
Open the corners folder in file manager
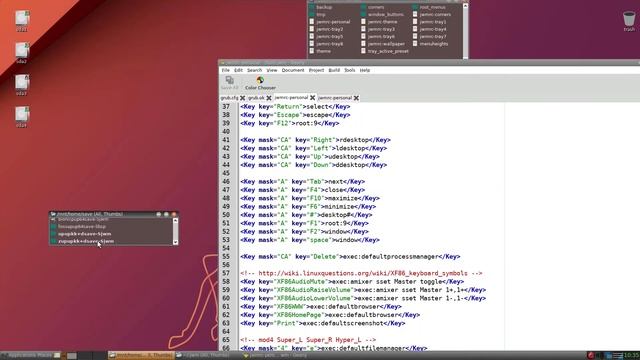372,7
